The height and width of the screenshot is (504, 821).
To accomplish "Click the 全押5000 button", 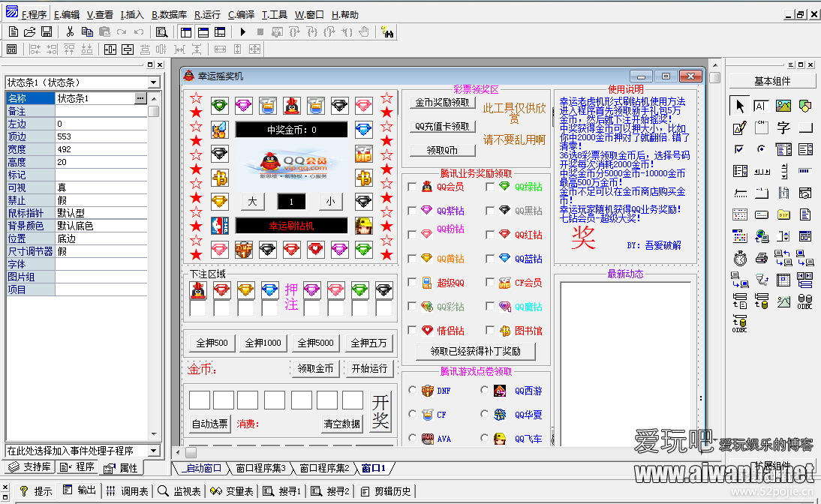I will pos(315,343).
